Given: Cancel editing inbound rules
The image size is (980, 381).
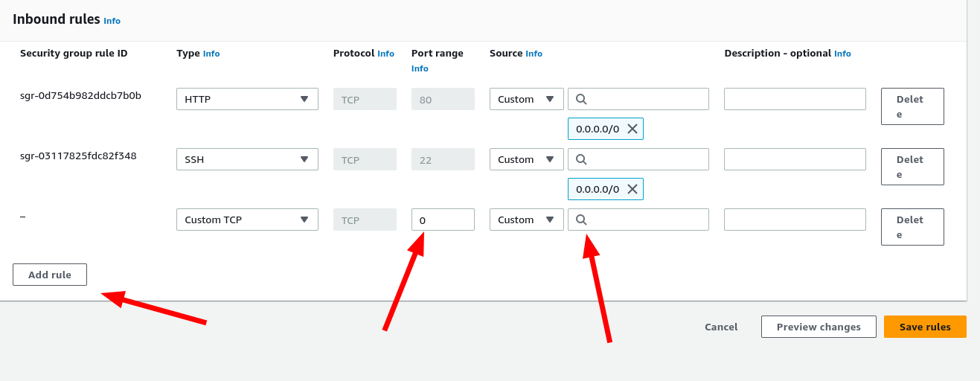Looking at the screenshot, I should coord(721,327).
